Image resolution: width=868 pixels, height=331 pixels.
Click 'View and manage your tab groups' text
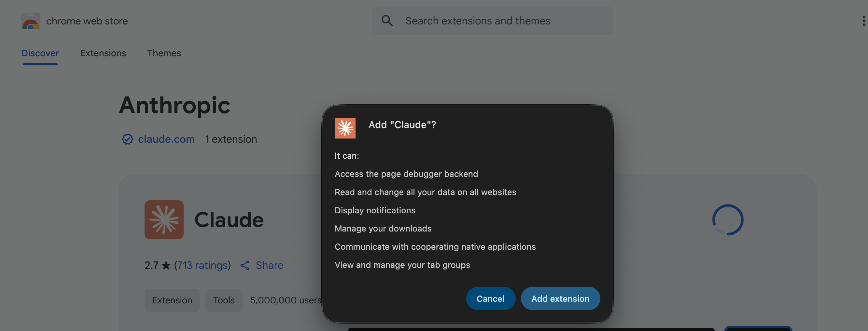(402, 265)
